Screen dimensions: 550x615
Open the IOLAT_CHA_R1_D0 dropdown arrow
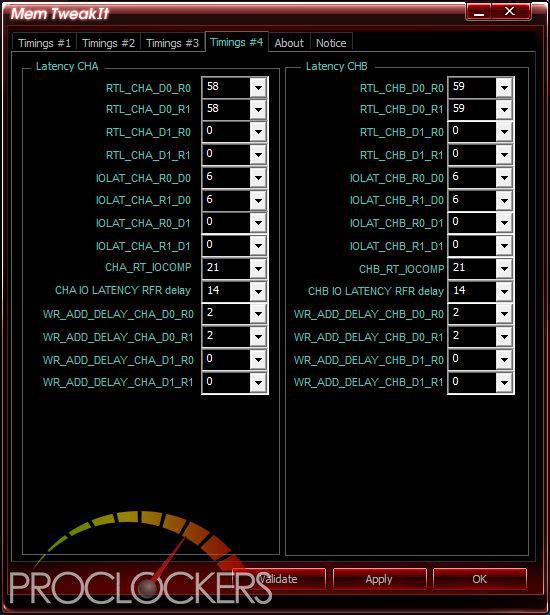click(258, 201)
